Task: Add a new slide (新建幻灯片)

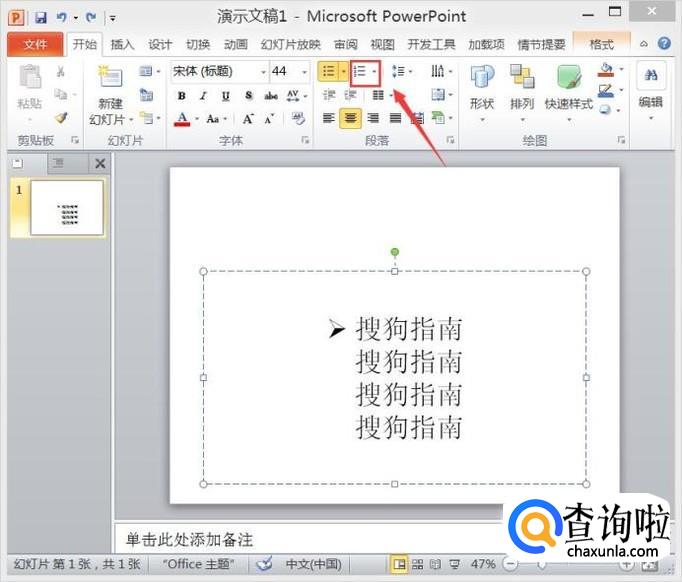Action: point(110,94)
